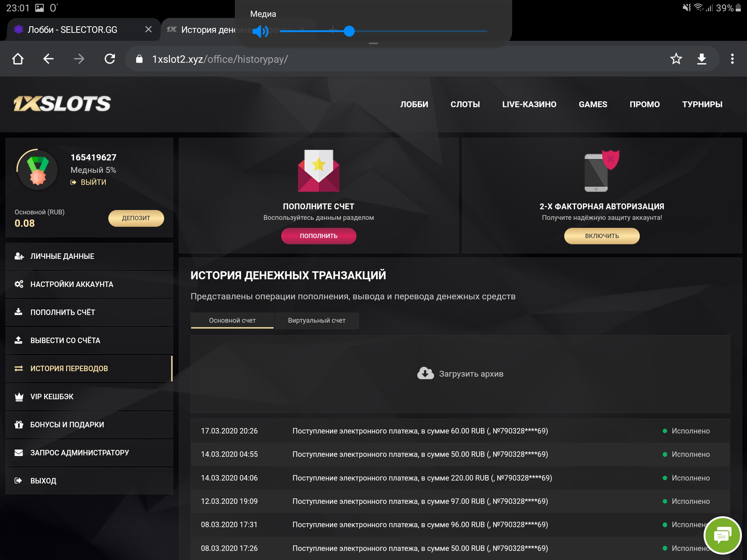Click the download archive cloud icon
The image size is (747, 560).
coord(425,373)
